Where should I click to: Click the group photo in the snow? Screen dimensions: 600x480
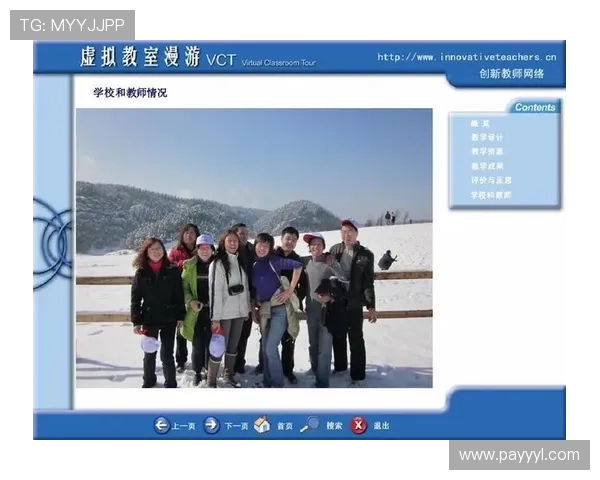tap(254, 248)
